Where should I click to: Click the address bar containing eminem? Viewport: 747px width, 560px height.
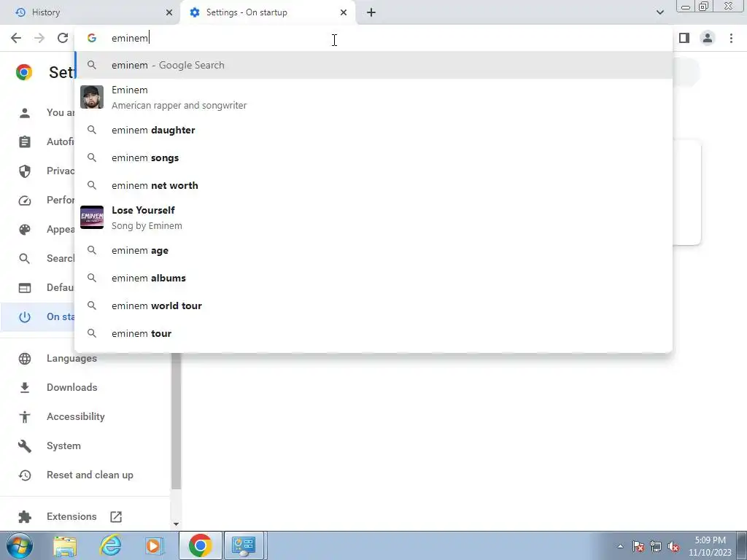(x=373, y=38)
